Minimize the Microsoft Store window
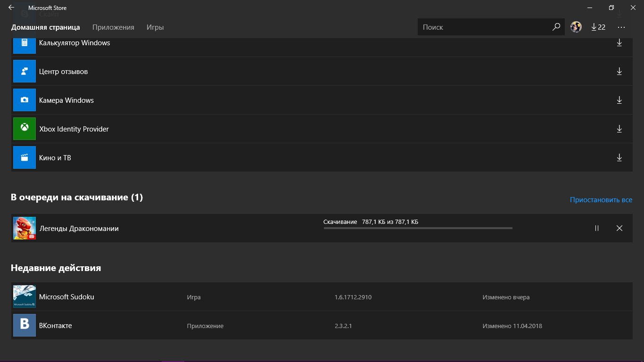Viewport: 644px width, 362px height. tap(590, 8)
